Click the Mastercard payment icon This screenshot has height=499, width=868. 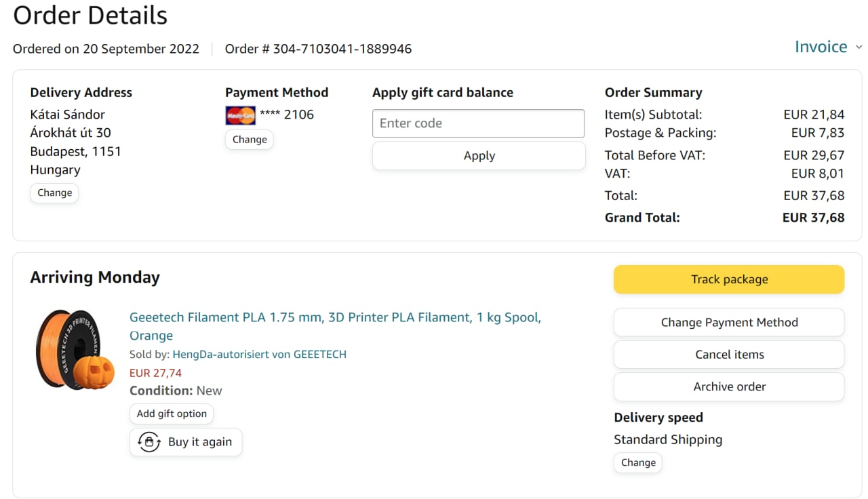(240, 115)
